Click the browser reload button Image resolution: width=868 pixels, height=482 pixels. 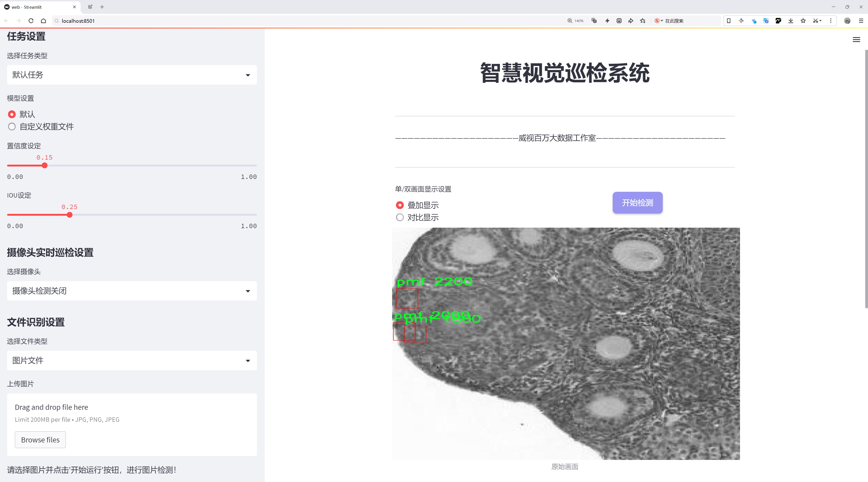pos(31,21)
